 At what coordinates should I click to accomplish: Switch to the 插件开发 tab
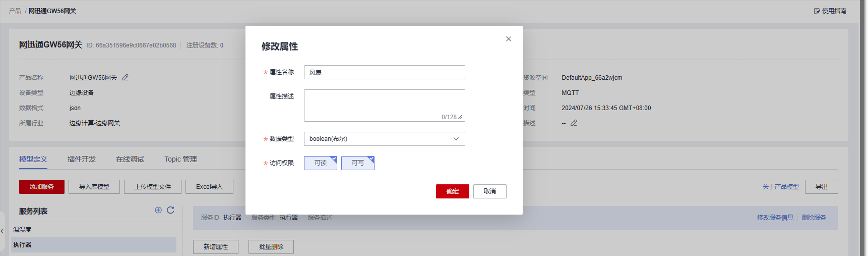click(82, 159)
